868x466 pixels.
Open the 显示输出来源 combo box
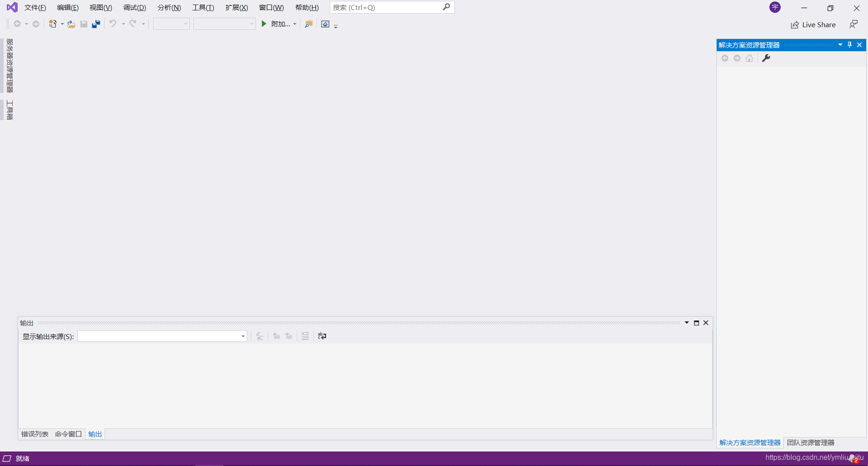coord(162,336)
